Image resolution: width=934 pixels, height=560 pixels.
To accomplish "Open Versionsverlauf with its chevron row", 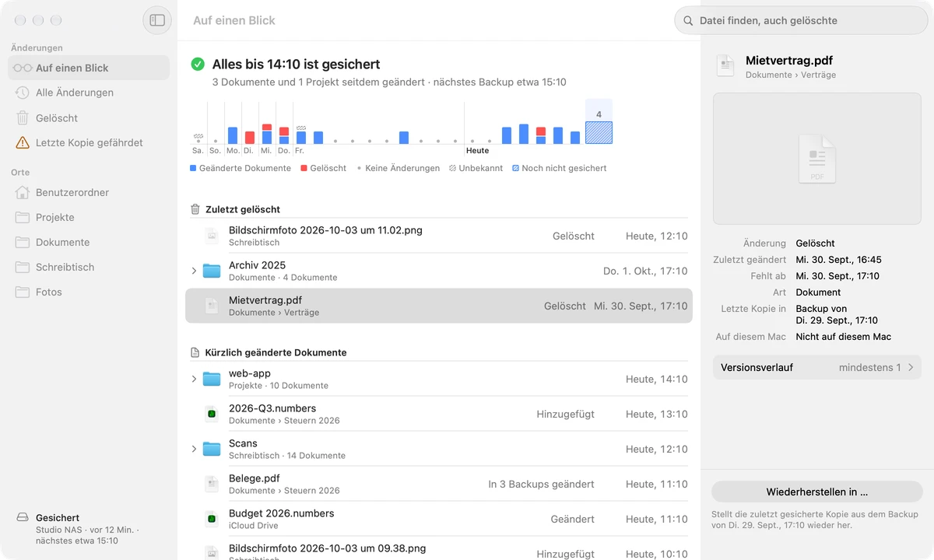I will coord(817,367).
